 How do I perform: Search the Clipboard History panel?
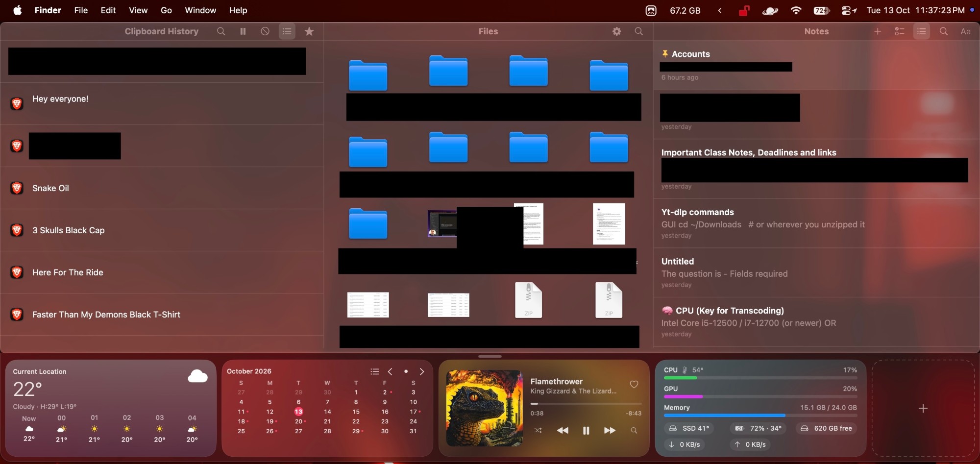(221, 31)
